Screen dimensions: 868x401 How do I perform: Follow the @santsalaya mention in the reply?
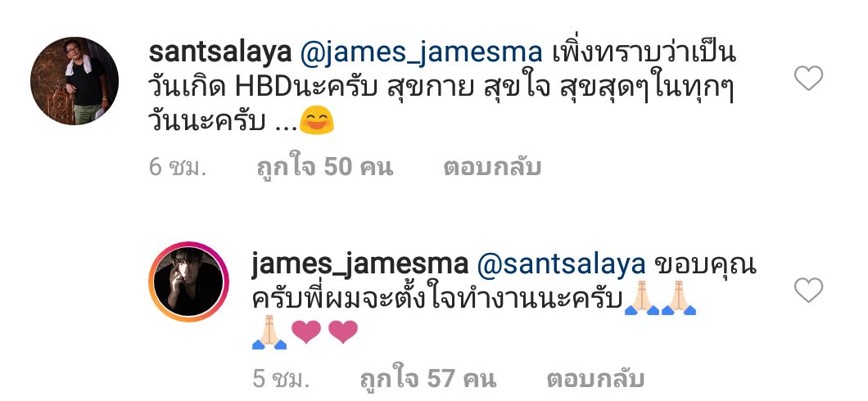[561, 265]
